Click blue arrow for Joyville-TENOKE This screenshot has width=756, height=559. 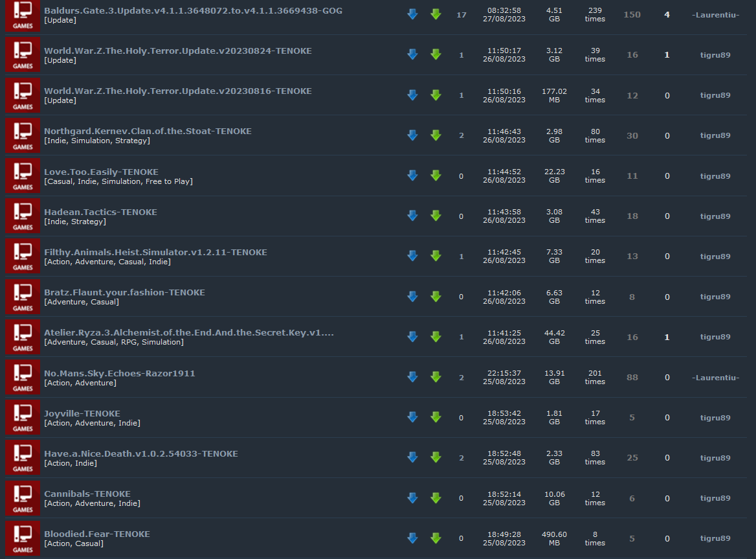click(412, 417)
